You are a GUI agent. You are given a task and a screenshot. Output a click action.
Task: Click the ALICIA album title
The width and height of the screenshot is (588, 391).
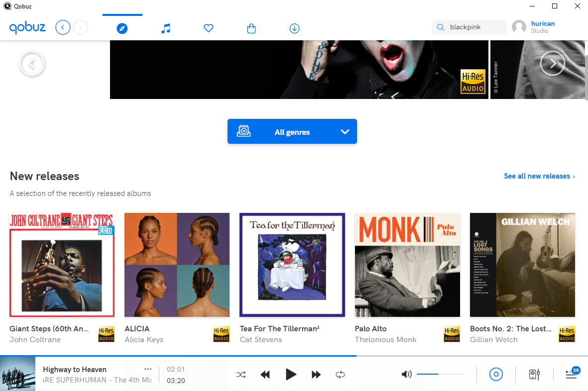[x=137, y=328]
